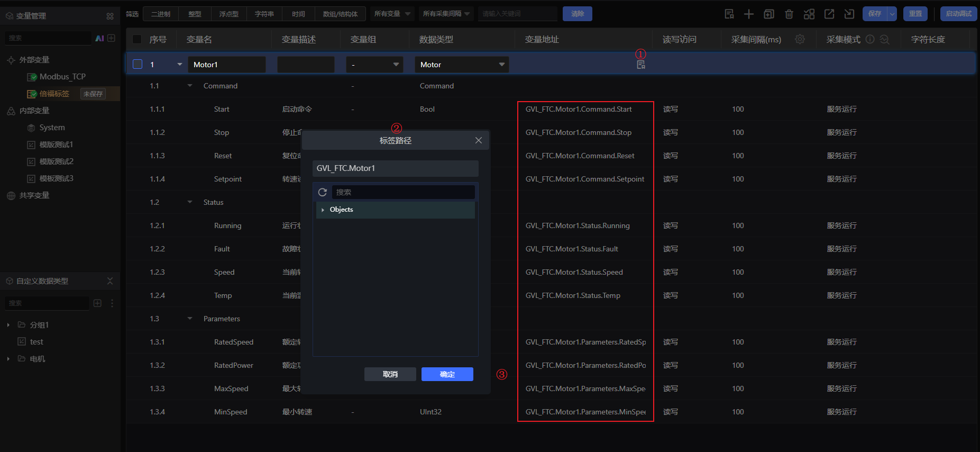Screen dimensions: 980x452
Task: Open the variable group dropdown for Motor1
Action: coord(374,65)
